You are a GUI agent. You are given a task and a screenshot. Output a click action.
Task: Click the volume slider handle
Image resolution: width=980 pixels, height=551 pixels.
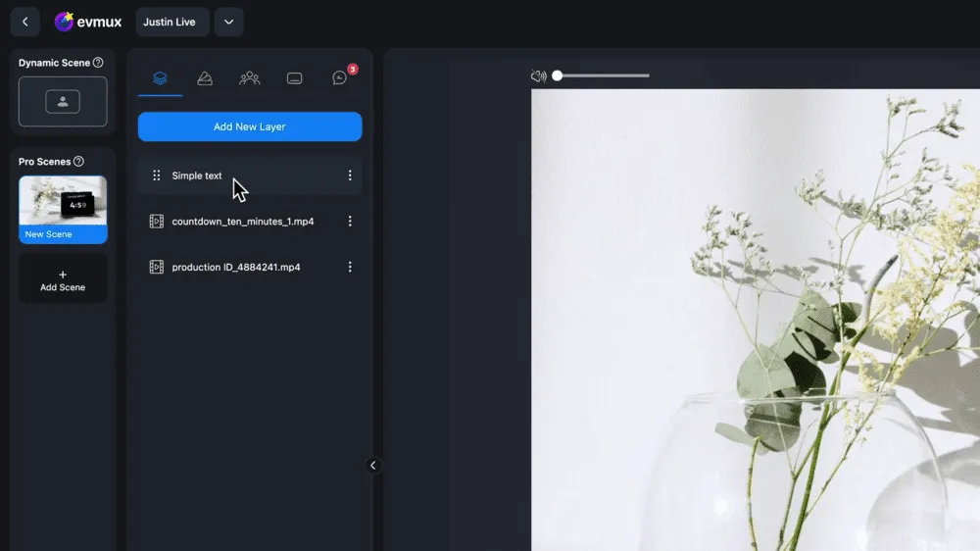click(558, 75)
